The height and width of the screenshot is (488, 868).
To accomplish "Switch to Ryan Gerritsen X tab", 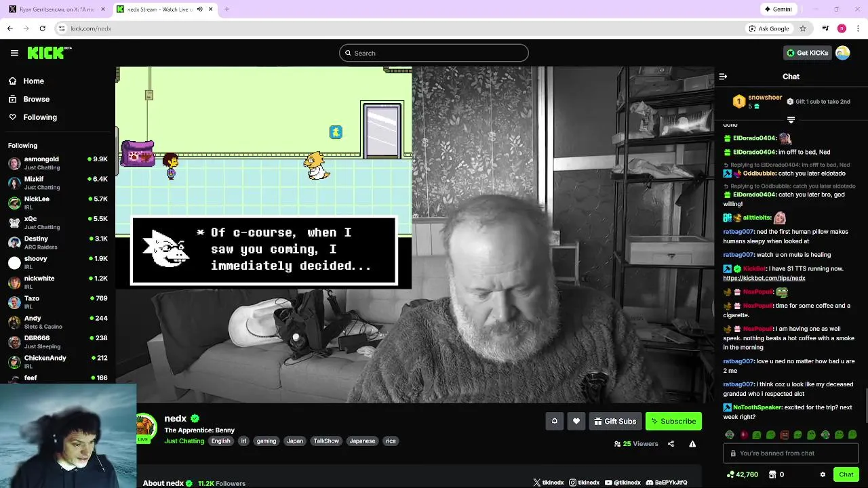I will pos(56,9).
